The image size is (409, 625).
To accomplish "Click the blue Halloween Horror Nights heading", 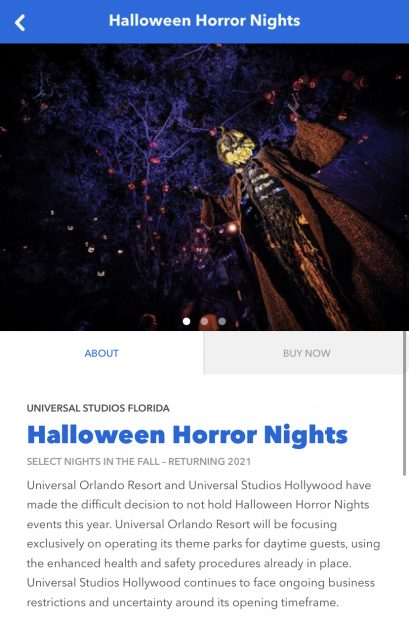I will [187, 434].
